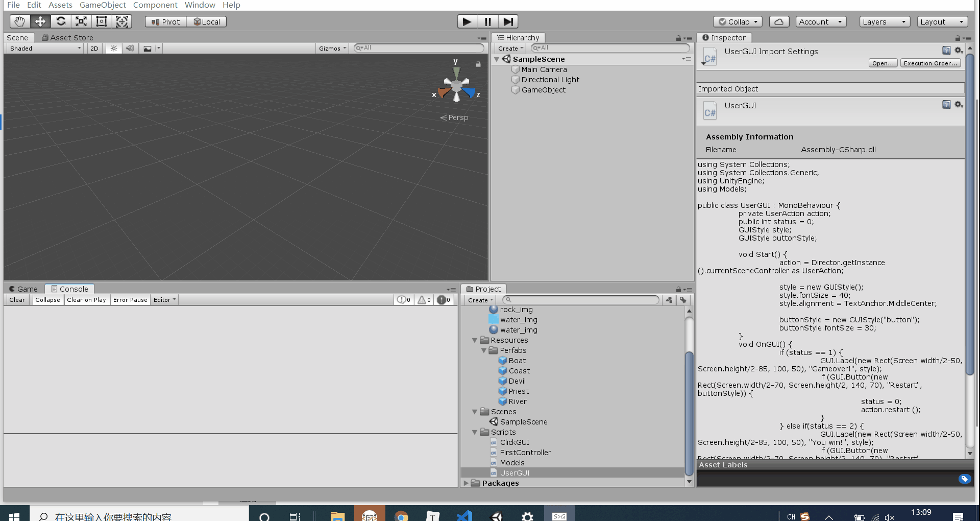Open the Project Create dropdown
980x521 pixels.
tap(480, 300)
